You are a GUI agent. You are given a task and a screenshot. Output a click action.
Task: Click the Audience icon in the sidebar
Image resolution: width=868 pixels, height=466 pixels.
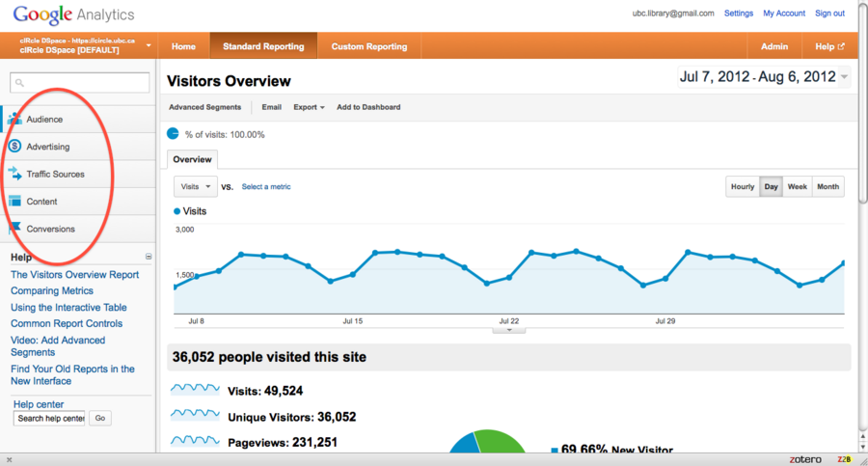(15, 120)
